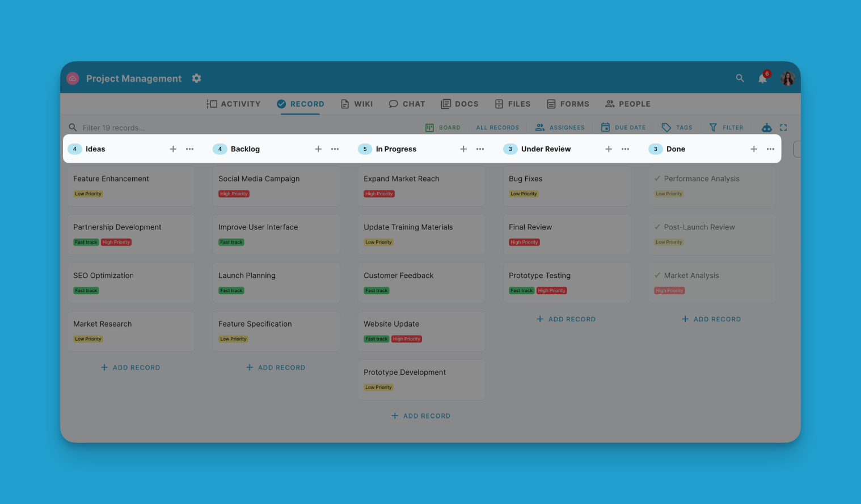Open the Ideas column options menu

189,149
